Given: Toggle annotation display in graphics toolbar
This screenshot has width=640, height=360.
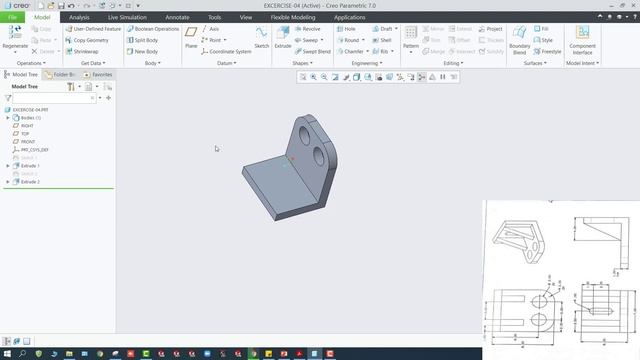Looking at the screenshot, I should pyautogui.click(x=411, y=77).
